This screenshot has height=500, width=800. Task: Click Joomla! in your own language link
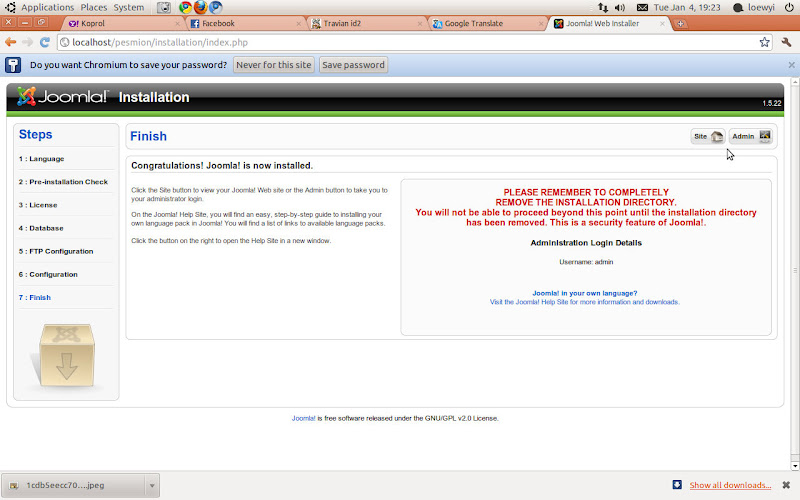click(x=585, y=293)
